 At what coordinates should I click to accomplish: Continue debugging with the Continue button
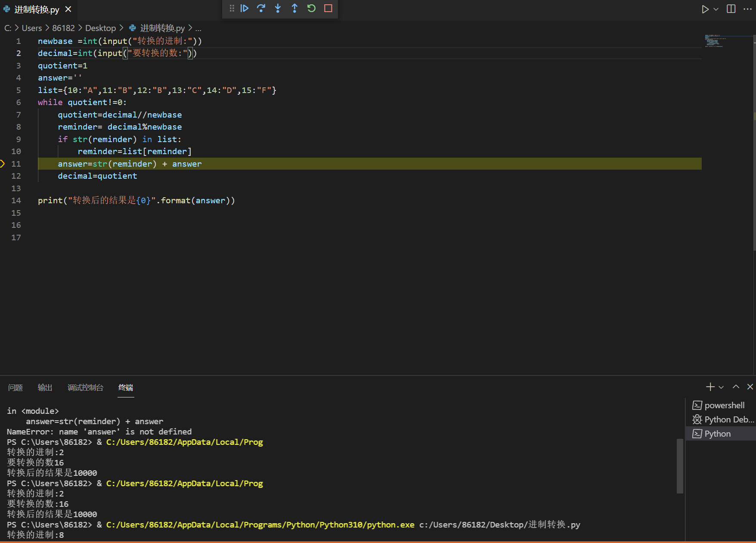coord(245,8)
